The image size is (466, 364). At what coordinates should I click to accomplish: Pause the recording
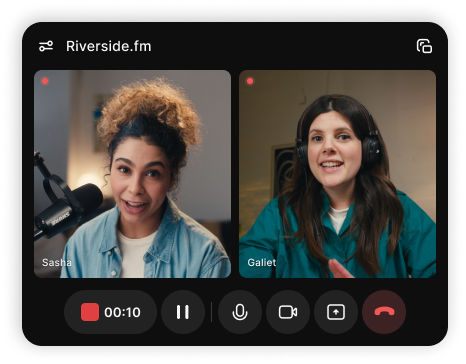(183, 312)
